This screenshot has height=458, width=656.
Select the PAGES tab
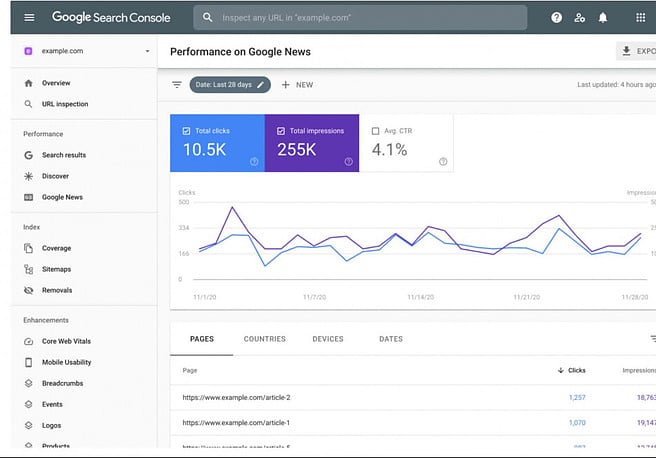[x=202, y=339]
